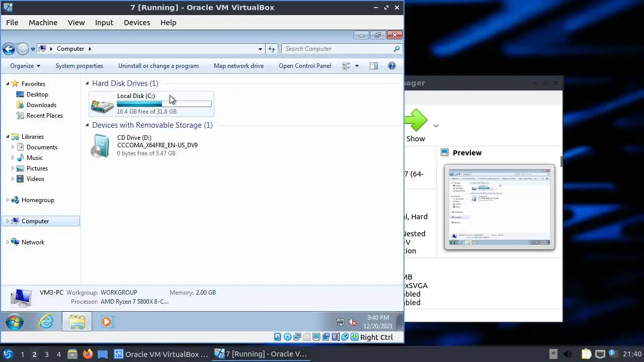Click guest network tray icon
This screenshot has height=362, width=644.
(x=341, y=322)
